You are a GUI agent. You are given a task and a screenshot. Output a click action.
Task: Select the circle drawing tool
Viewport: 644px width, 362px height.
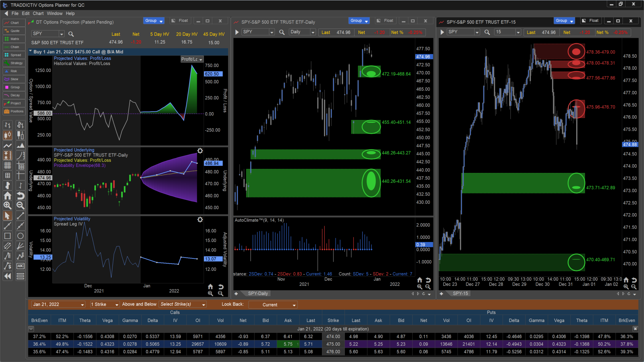tap(20, 236)
